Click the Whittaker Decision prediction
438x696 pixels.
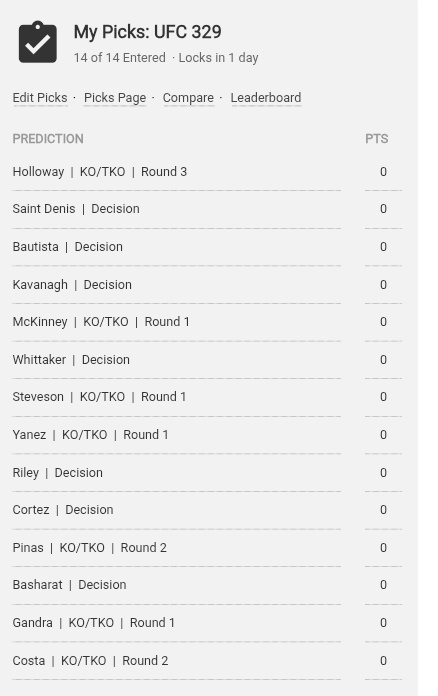pos(71,360)
